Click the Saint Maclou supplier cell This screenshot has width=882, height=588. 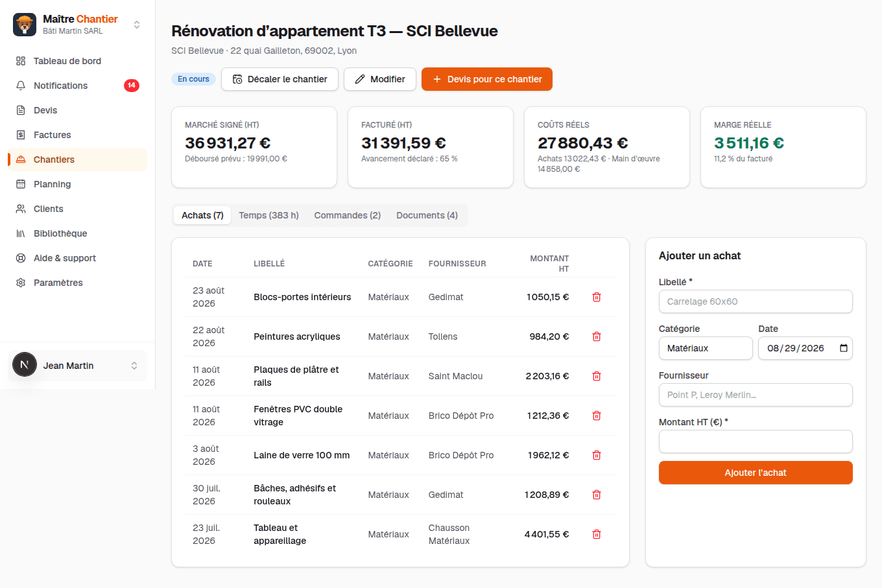[455, 376]
